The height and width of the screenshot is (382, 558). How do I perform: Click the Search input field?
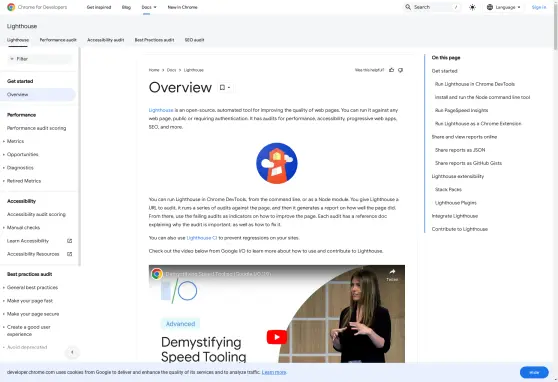pyautogui.click(x=432, y=7)
